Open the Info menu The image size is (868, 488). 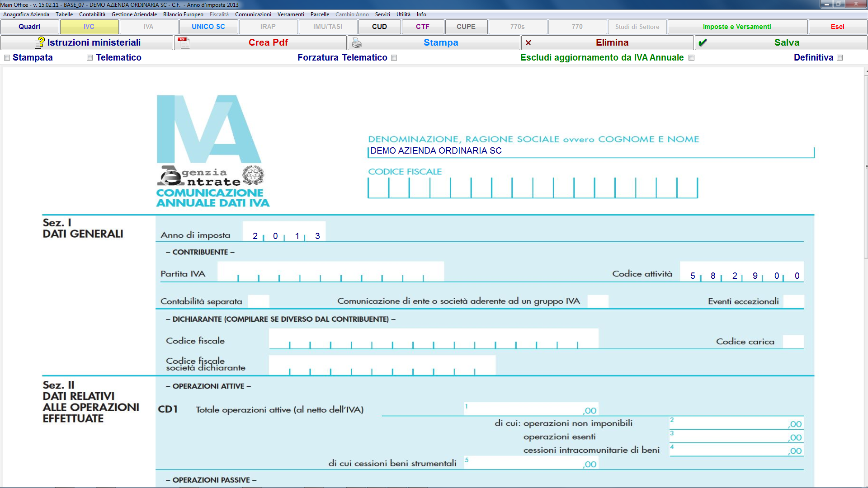click(x=421, y=14)
